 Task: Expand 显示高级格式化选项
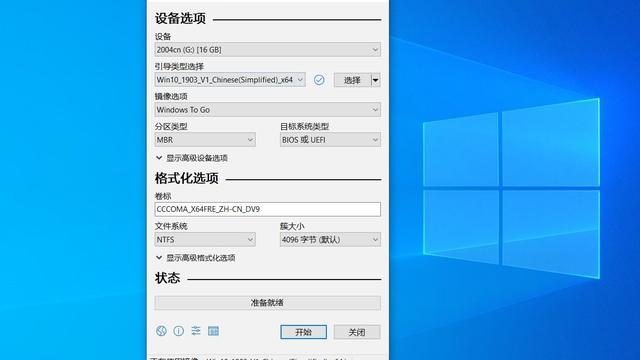click(x=196, y=258)
